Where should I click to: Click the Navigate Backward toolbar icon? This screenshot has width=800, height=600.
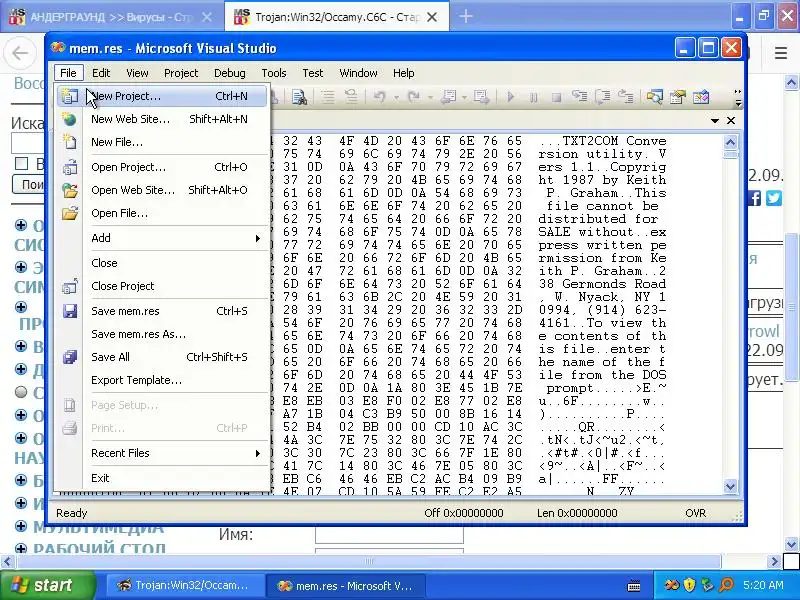pos(449,97)
